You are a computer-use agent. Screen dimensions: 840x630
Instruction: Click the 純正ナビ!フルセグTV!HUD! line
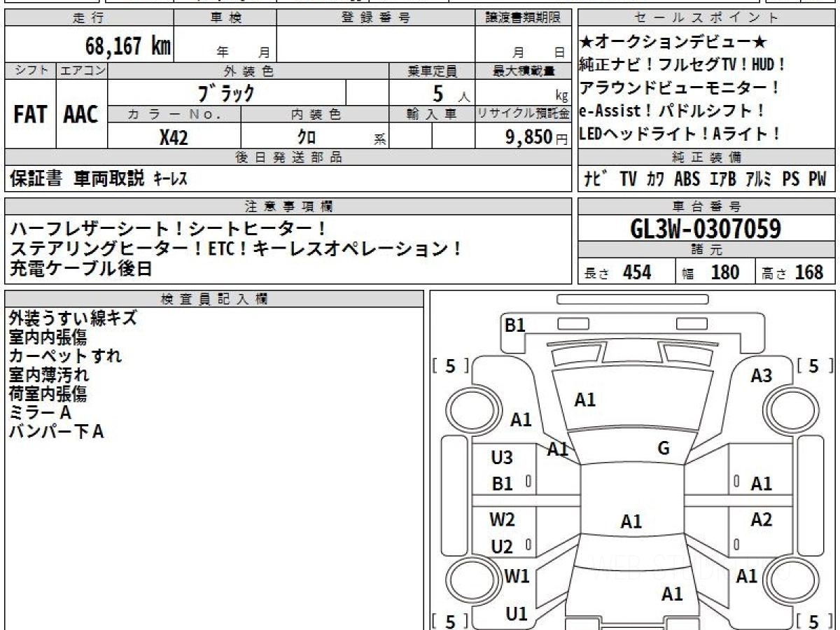pyautogui.click(x=683, y=65)
